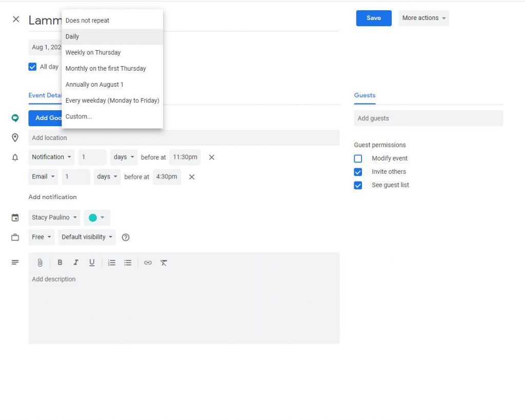The image size is (525, 420).
Task: Close the event editor with the X icon
Action: [x=16, y=19]
